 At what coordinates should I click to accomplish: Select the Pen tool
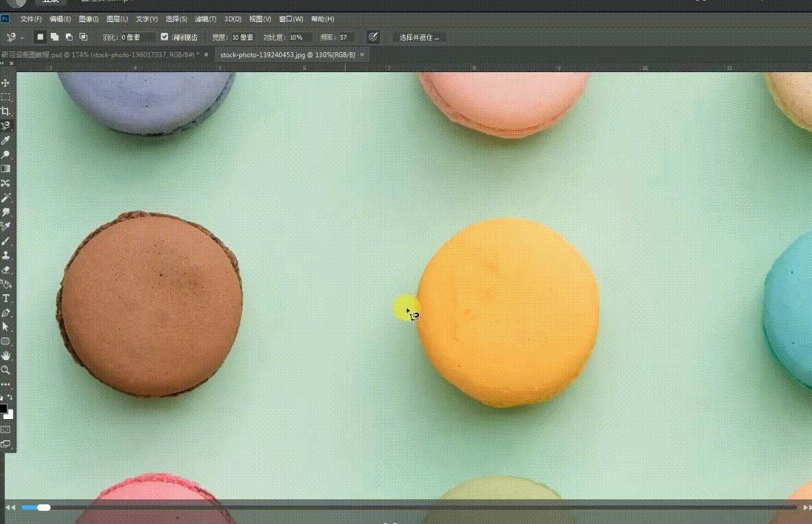[5, 313]
